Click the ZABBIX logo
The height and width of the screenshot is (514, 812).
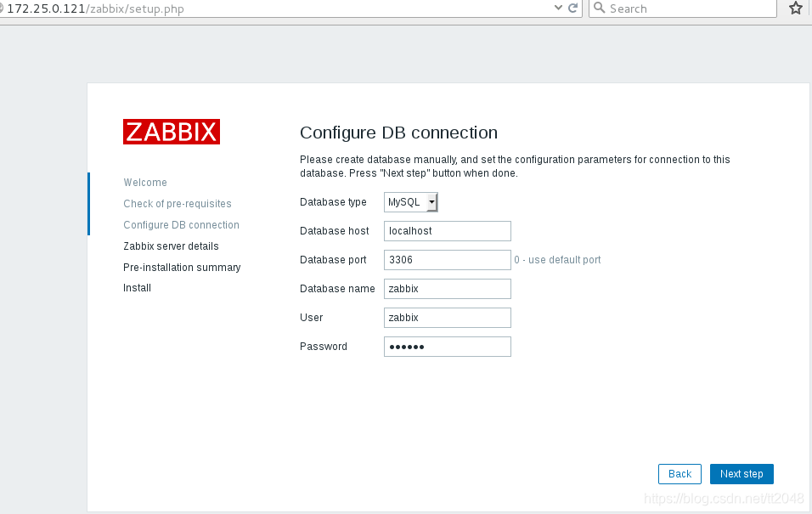tap(172, 132)
